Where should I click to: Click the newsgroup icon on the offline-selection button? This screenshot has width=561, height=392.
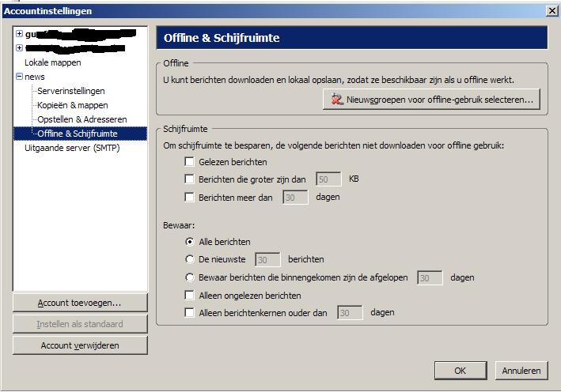[337, 100]
